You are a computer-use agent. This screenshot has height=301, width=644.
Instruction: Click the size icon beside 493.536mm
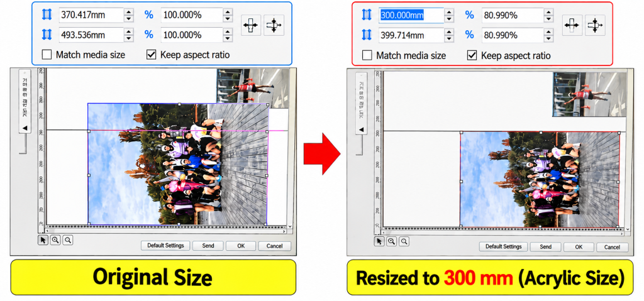(x=47, y=35)
